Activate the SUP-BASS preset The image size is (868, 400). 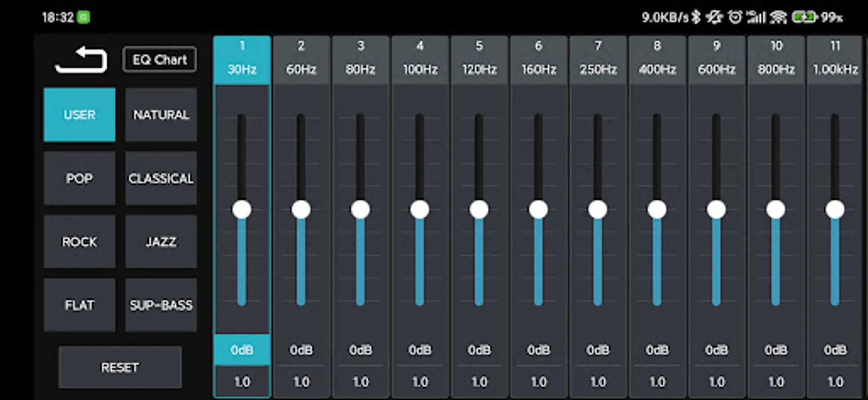[161, 305]
